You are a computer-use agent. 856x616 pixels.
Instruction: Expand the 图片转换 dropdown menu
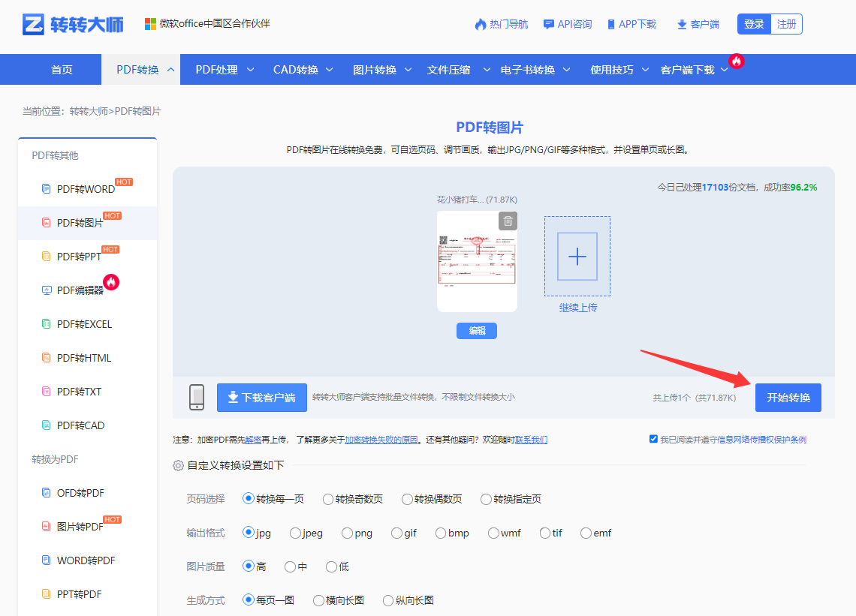[x=408, y=70]
